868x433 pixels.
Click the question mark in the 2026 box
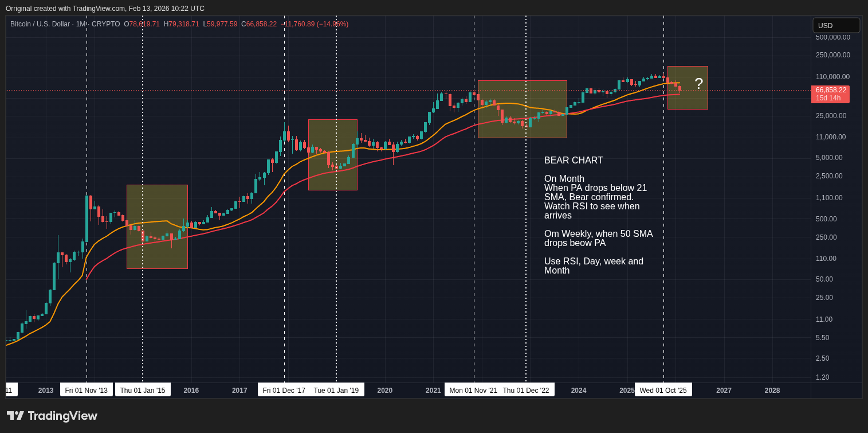(x=698, y=84)
